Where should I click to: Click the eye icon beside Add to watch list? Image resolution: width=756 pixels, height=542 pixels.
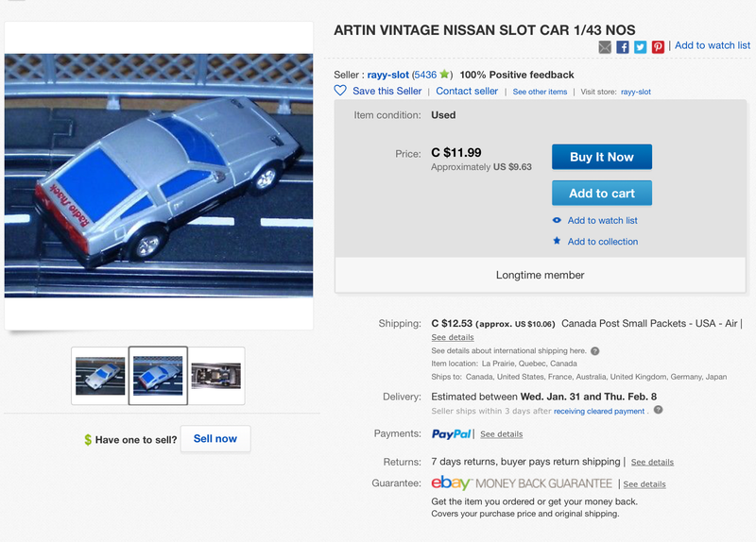pos(557,220)
